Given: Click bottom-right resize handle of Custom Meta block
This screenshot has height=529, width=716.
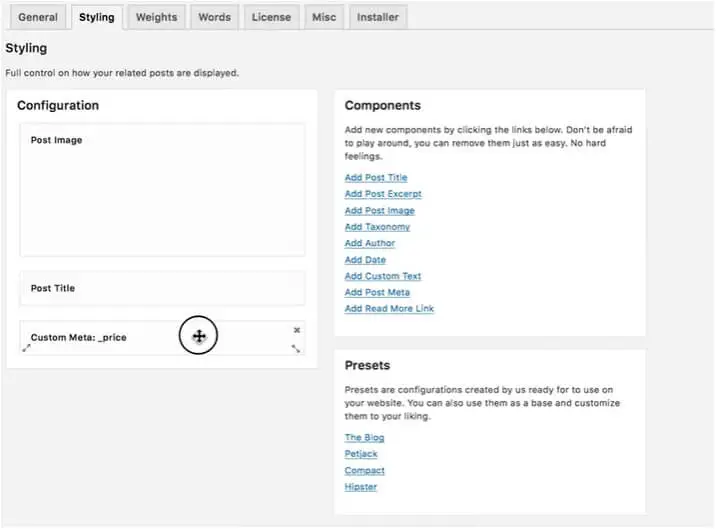Looking at the screenshot, I should 296,349.
